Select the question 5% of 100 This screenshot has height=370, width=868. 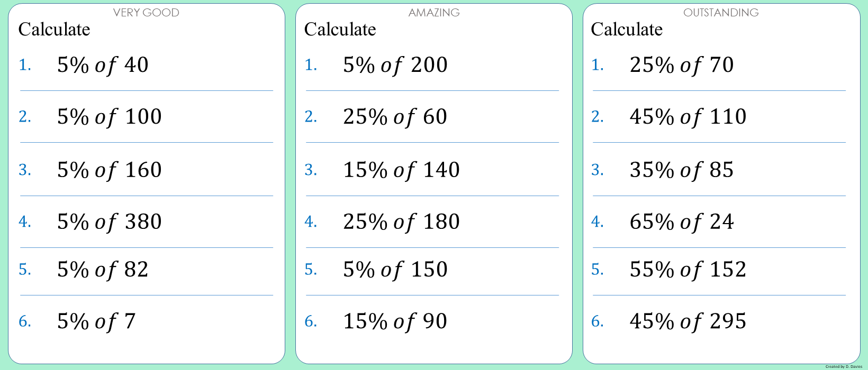[x=109, y=117]
